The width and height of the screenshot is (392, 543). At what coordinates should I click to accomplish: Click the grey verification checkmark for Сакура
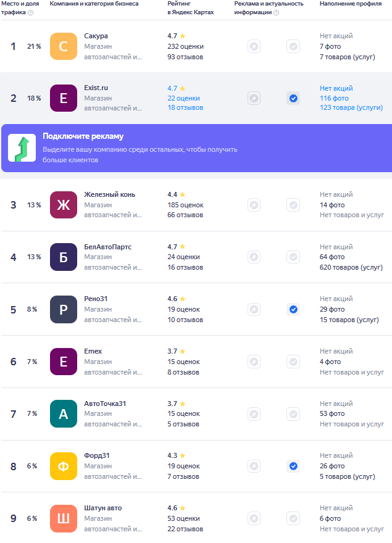293,46
